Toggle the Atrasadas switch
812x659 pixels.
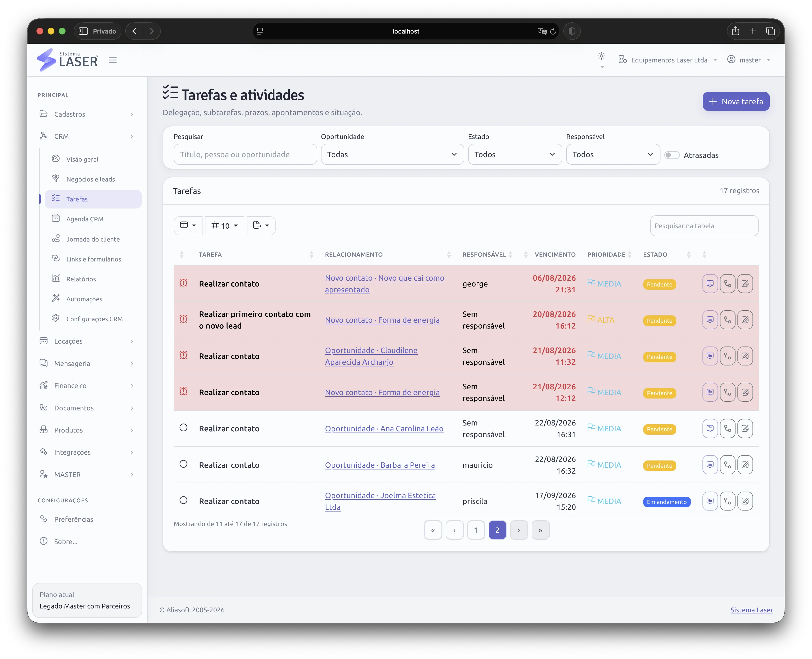click(672, 155)
